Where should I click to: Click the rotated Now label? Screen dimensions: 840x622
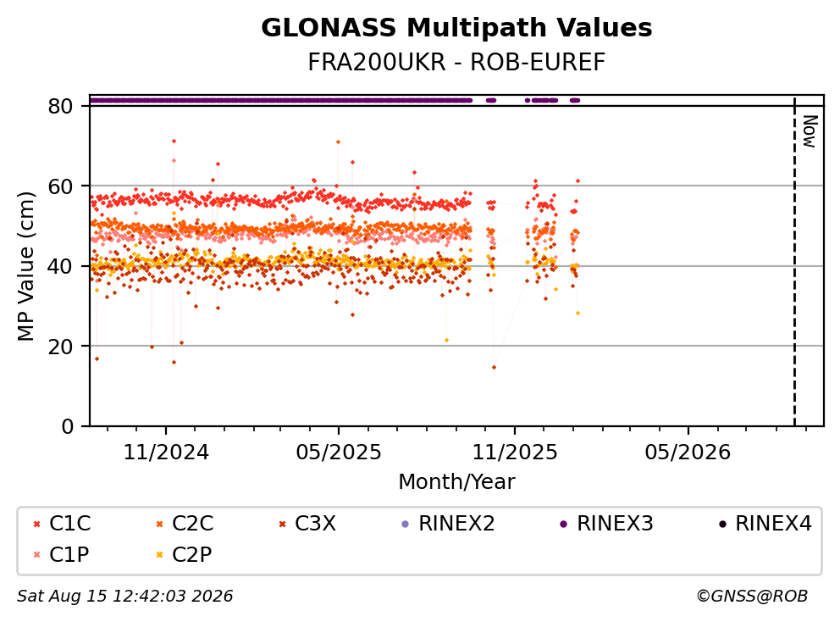(x=810, y=131)
